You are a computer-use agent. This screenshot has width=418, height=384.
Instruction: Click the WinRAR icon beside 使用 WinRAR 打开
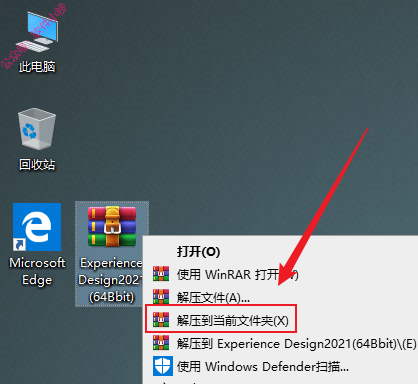click(x=161, y=274)
